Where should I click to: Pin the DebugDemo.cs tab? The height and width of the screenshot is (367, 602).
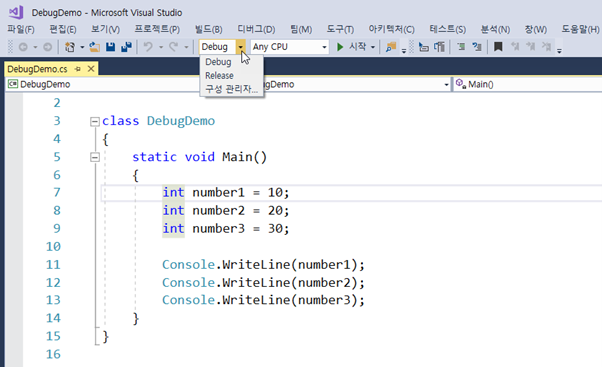(78, 69)
